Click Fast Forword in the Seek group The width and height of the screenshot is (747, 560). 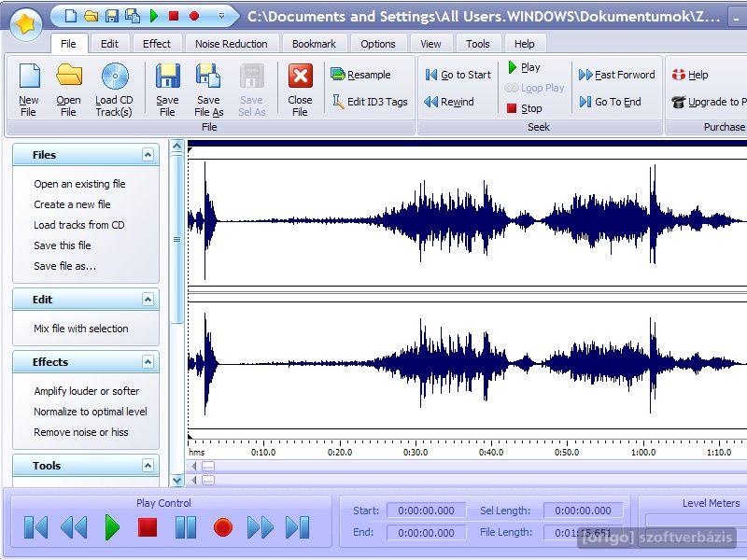(616, 75)
